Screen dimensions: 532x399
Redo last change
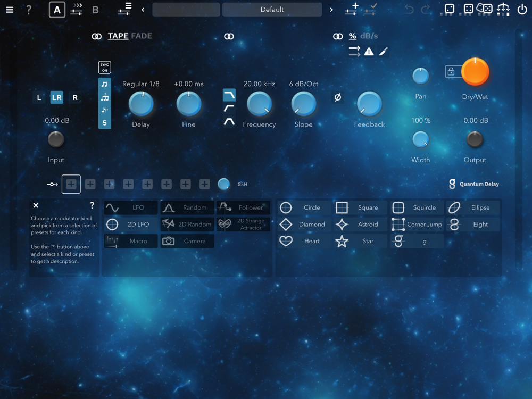pos(426,9)
